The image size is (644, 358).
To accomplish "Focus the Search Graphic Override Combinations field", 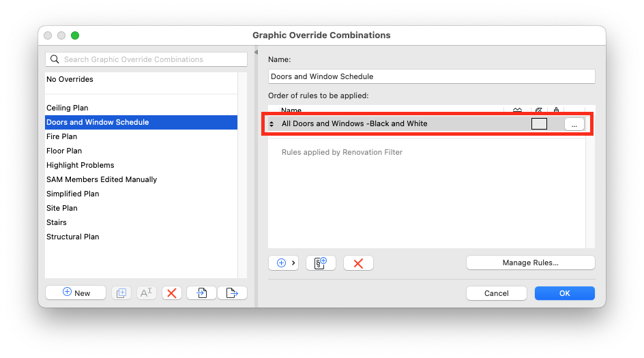I will click(146, 59).
